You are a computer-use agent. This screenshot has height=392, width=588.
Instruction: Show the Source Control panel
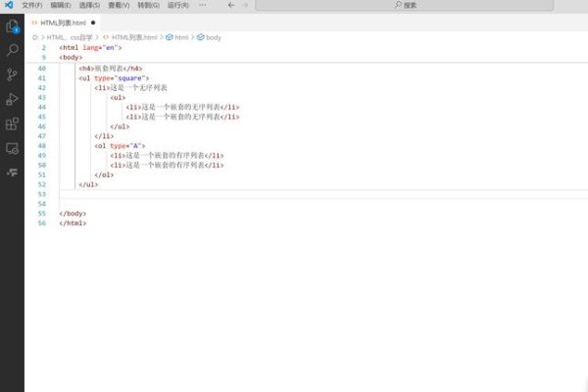[x=12, y=74]
